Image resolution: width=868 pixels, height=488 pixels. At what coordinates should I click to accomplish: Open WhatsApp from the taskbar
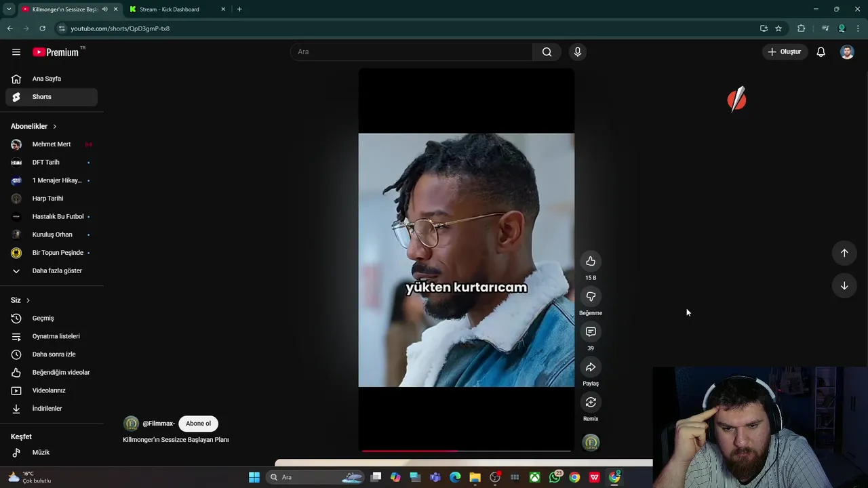(x=555, y=477)
